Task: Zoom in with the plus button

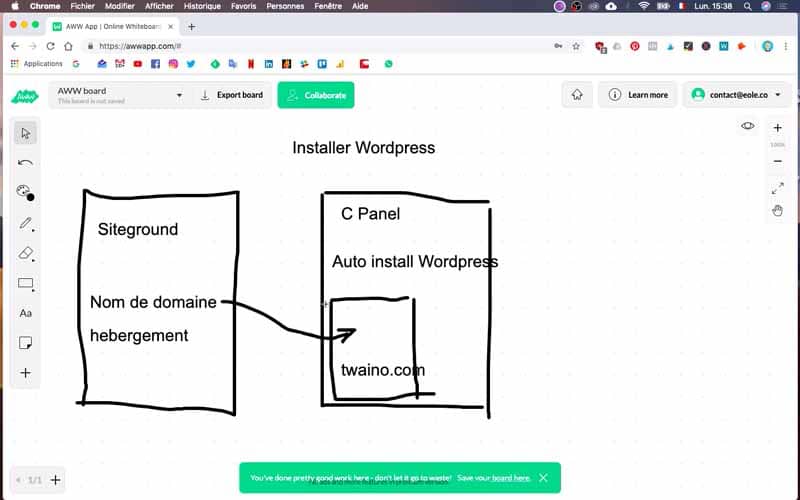Action: click(x=777, y=128)
